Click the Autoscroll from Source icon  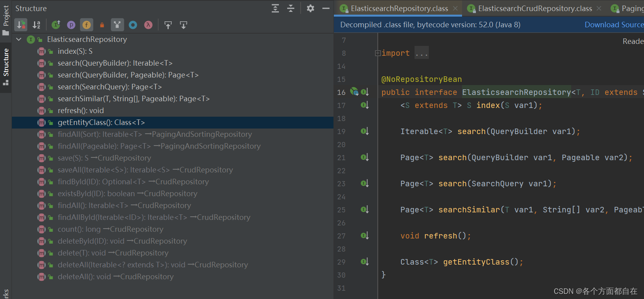click(x=184, y=25)
